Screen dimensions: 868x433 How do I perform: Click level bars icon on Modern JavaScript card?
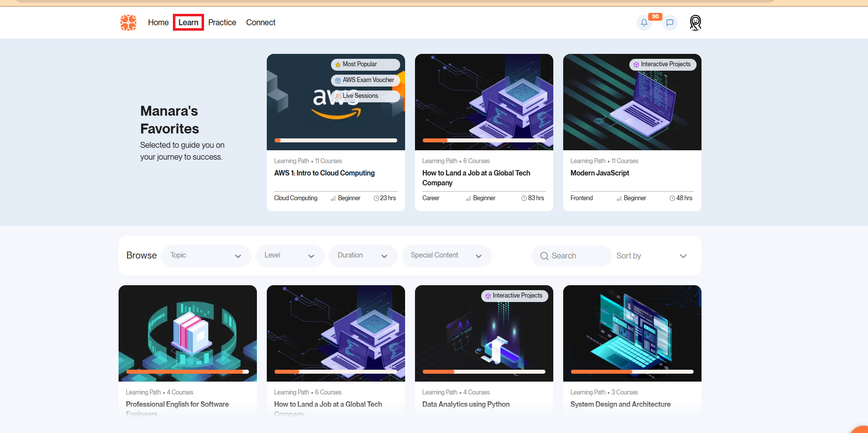click(x=619, y=198)
